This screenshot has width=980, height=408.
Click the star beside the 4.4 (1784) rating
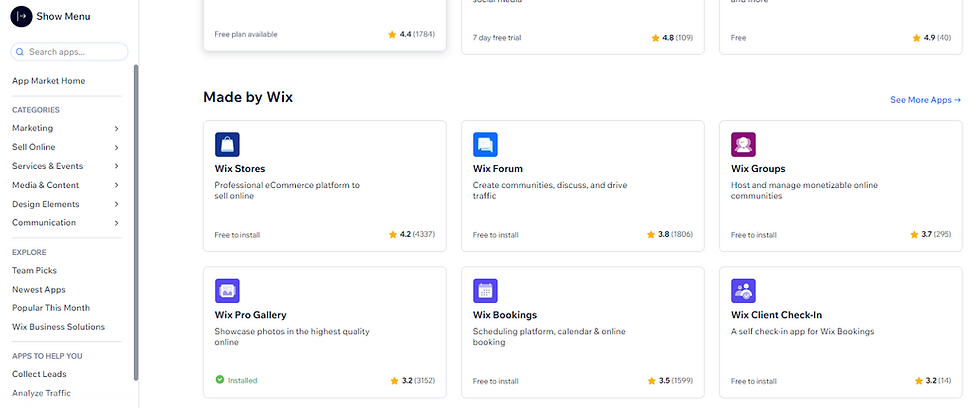tap(392, 34)
